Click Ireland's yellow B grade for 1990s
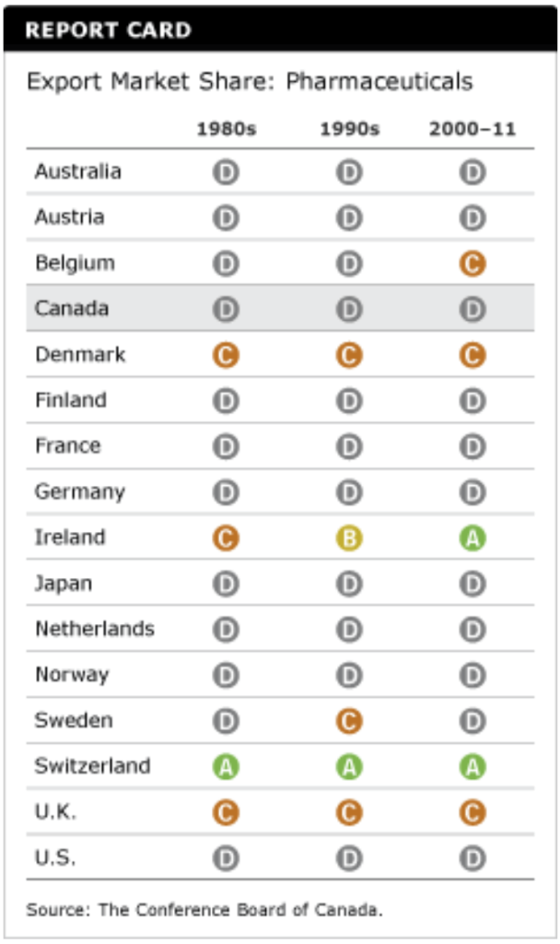Screen dimensions: 560x944 coord(349,538)
